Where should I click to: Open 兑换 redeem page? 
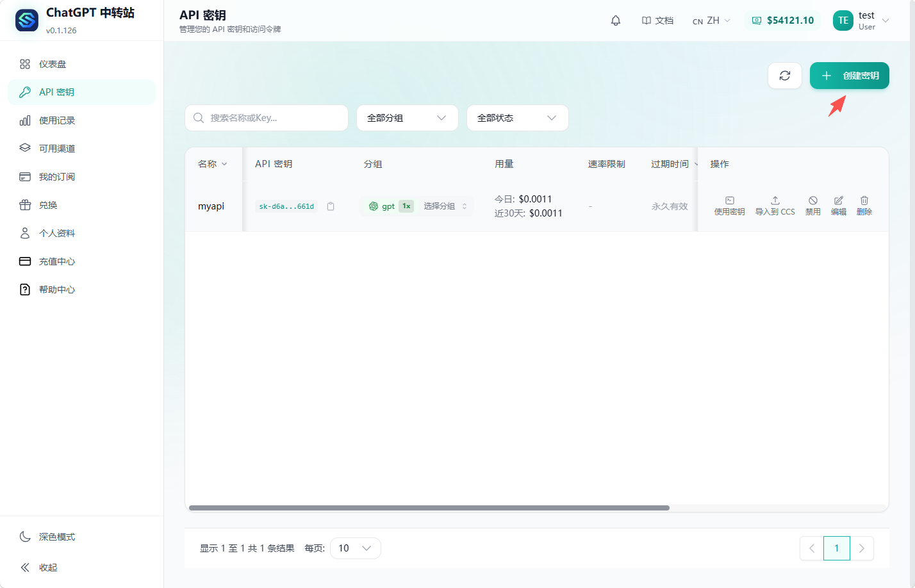coord(81,205)
